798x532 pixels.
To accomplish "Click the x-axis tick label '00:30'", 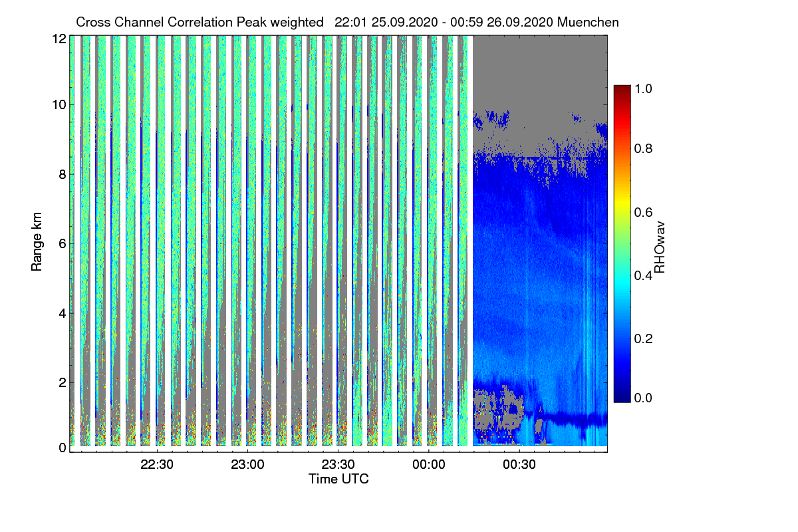I will tap(519, 464).
